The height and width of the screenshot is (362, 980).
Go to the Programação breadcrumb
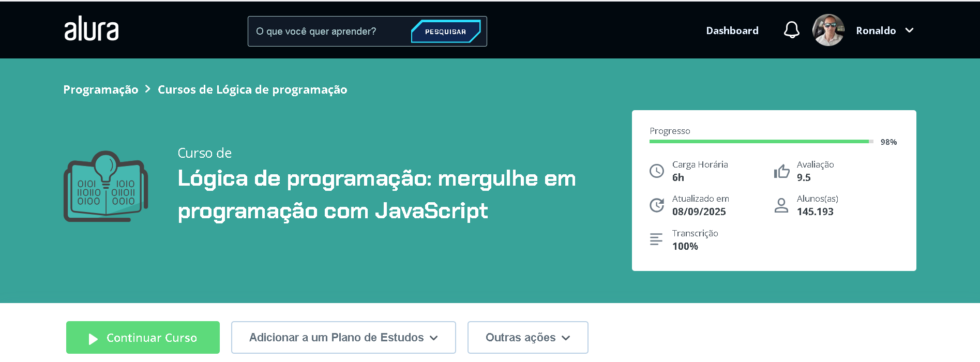(101, 89)
